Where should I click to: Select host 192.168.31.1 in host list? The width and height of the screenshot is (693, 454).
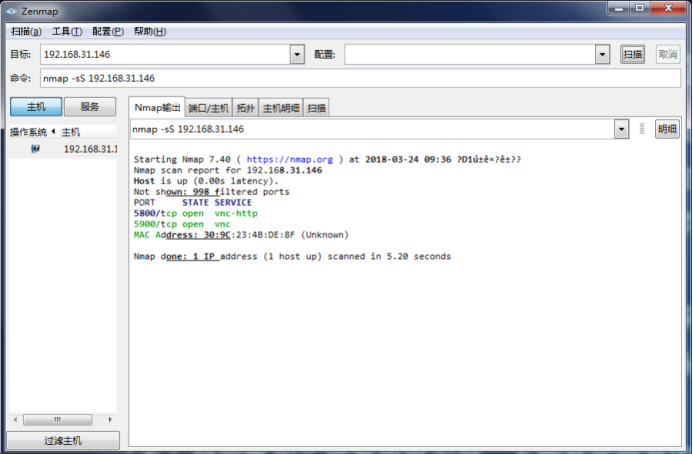[x=63, y=149]
